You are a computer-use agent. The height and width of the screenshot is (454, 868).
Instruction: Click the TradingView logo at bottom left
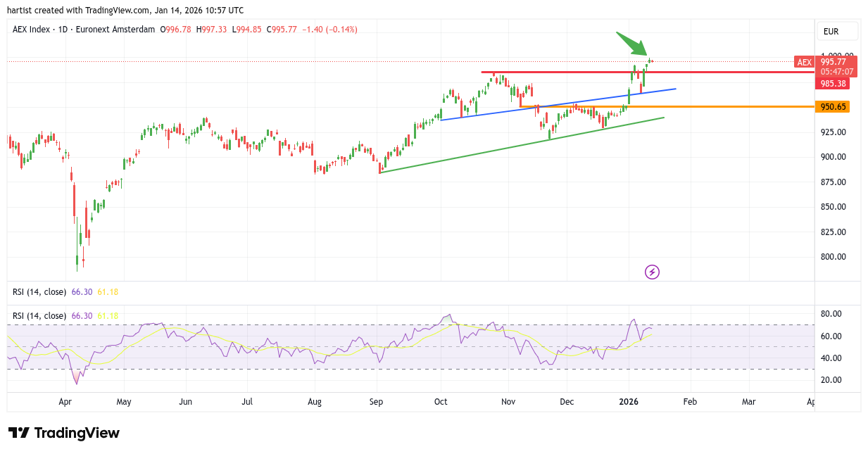(x=63, y=433)
